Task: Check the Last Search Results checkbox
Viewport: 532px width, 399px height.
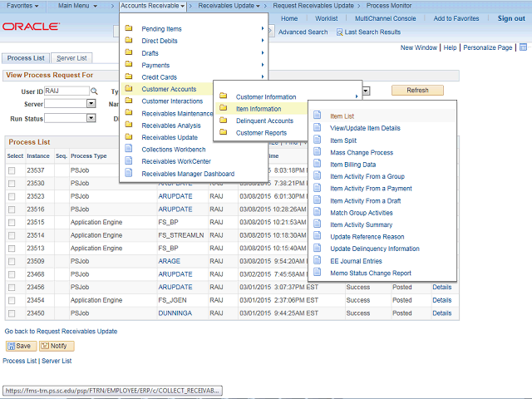Action: (x=340, y=32)
